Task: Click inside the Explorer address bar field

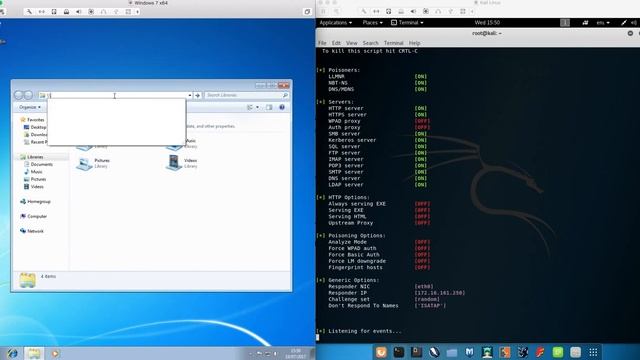Action: point(116,95)
